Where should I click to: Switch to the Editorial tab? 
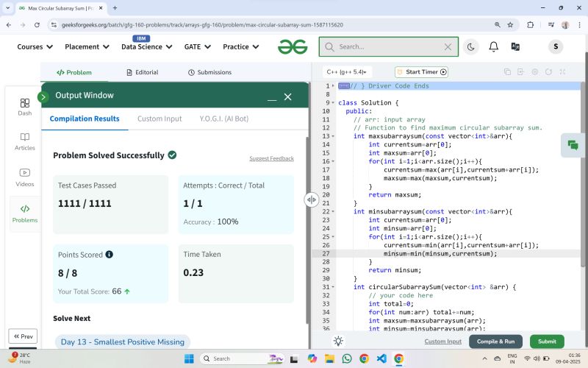click(142, 72)
